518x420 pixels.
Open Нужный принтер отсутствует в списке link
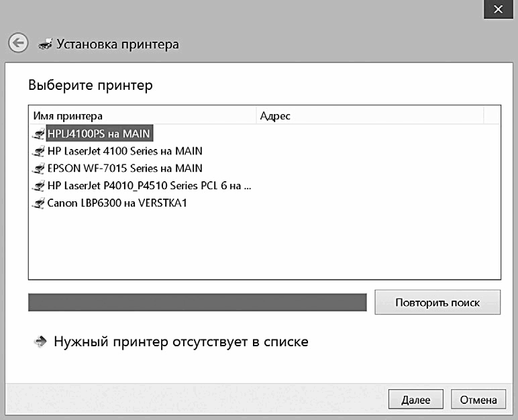[181, 342]
